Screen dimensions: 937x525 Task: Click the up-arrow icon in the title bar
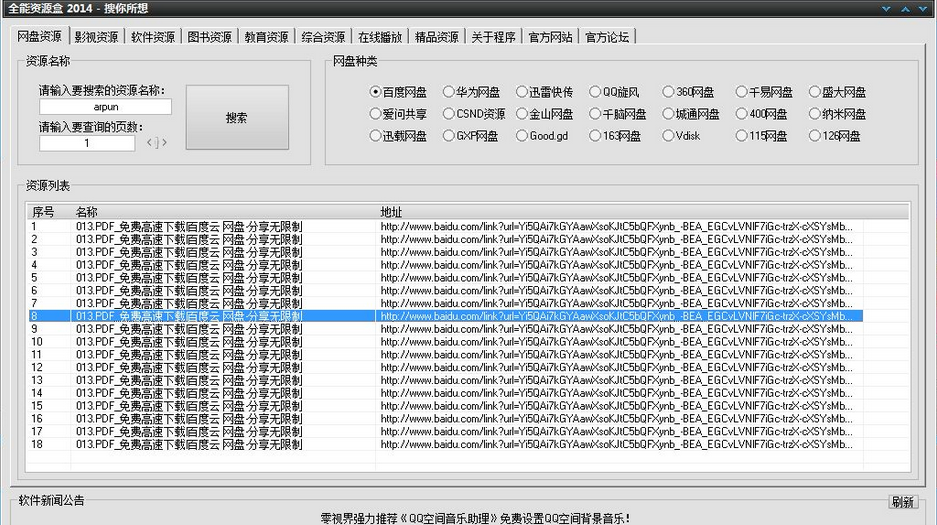[x=905, y=8]
